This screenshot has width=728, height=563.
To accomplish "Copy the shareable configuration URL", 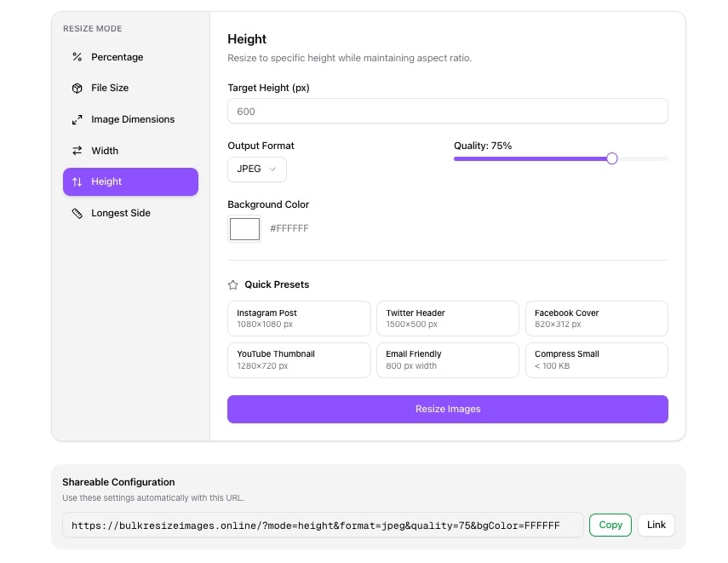I will coord(610,526).
